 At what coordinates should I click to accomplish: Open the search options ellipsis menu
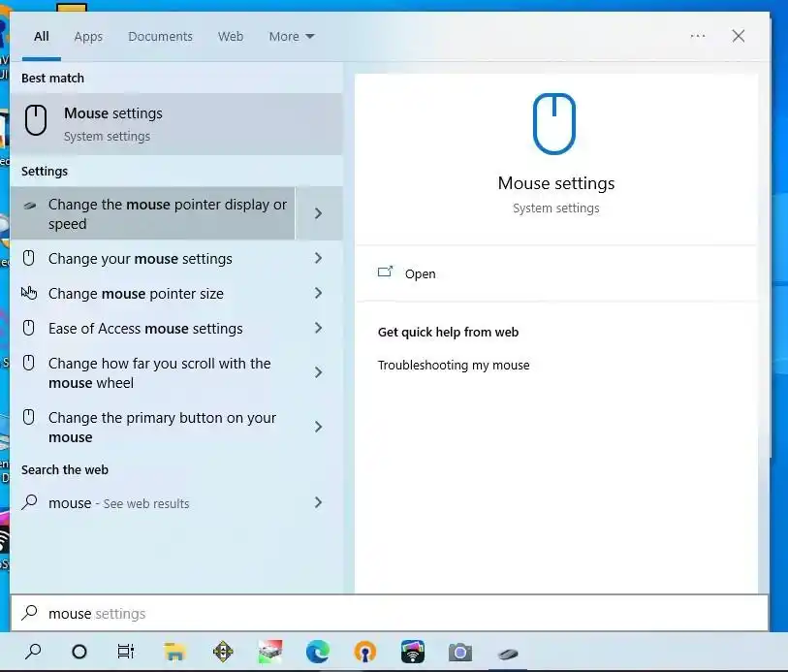pyautogui.click(x=697, y=36)
